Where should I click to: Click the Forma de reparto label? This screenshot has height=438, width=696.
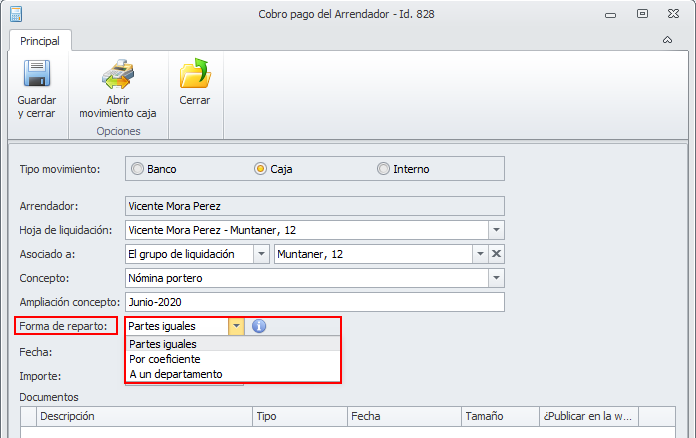point(63,326)
